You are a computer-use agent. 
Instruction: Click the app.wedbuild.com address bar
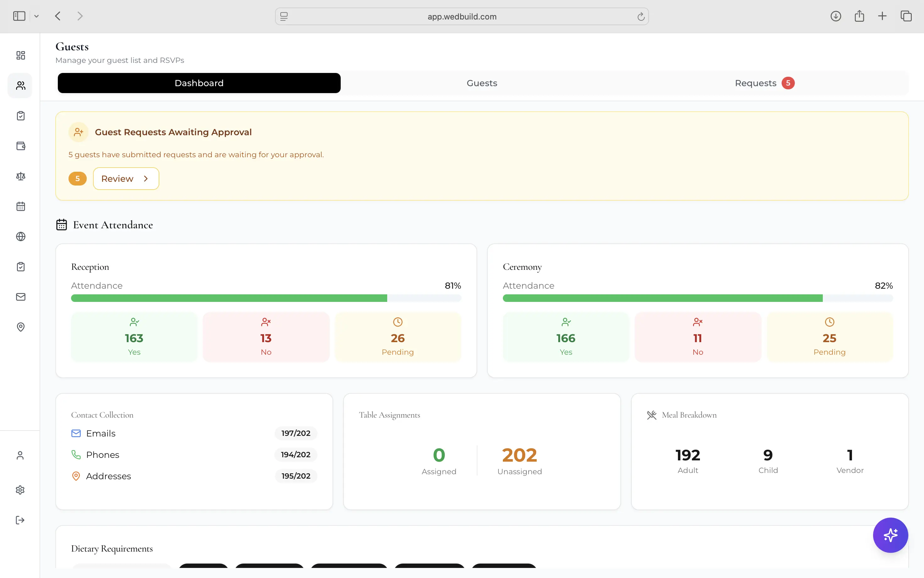pos(462,16)
